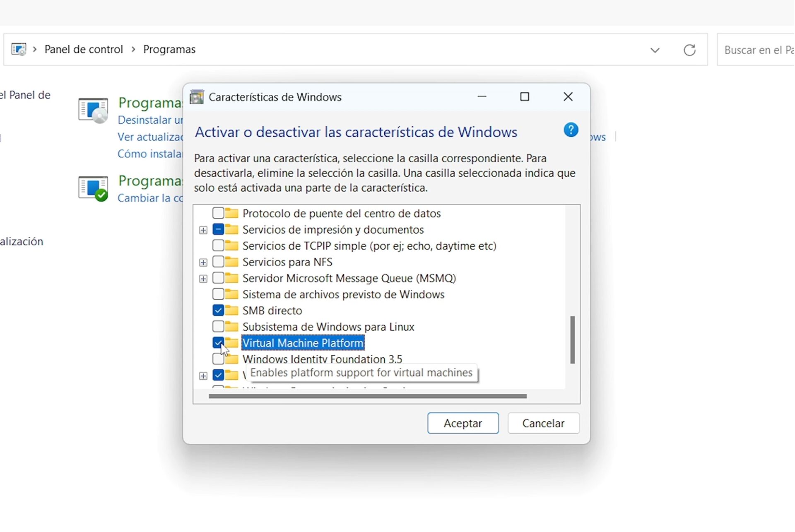Viewport: 795px width, 532px height.
Task: Open Cambiar la configuración predeterminada link
Action: coord(150,198)
